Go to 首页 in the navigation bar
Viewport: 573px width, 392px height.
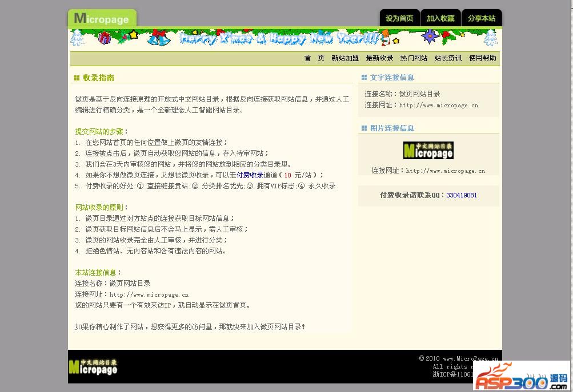pos(314,58)
